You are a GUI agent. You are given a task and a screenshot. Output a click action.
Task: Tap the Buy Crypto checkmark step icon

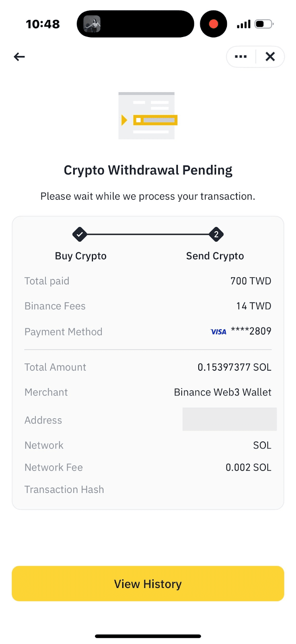(80, 234)
